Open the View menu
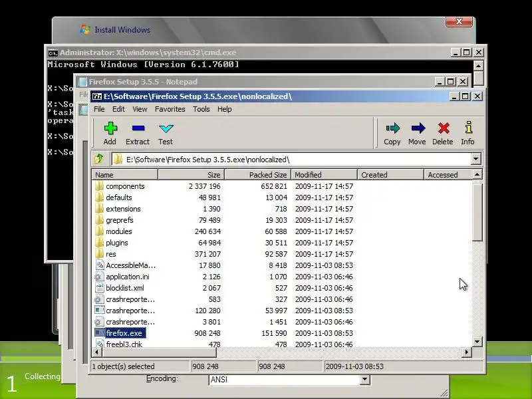 click(140, 109)
